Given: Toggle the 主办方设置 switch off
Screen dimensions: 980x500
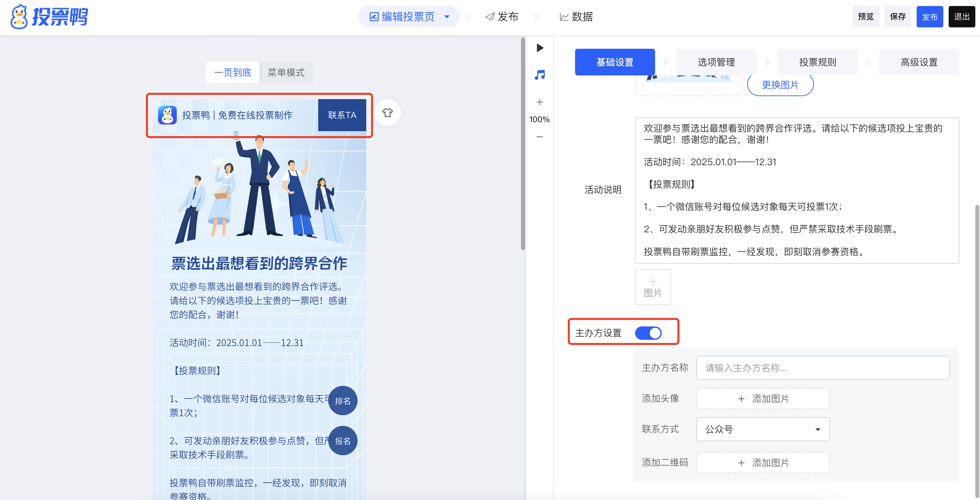Looking at the screenshot, I should [x=648, y=333].
